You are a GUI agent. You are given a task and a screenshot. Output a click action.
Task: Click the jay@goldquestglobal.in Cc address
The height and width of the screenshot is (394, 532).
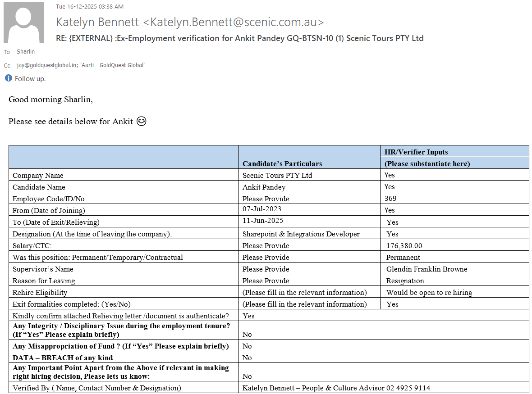(46, 65)
